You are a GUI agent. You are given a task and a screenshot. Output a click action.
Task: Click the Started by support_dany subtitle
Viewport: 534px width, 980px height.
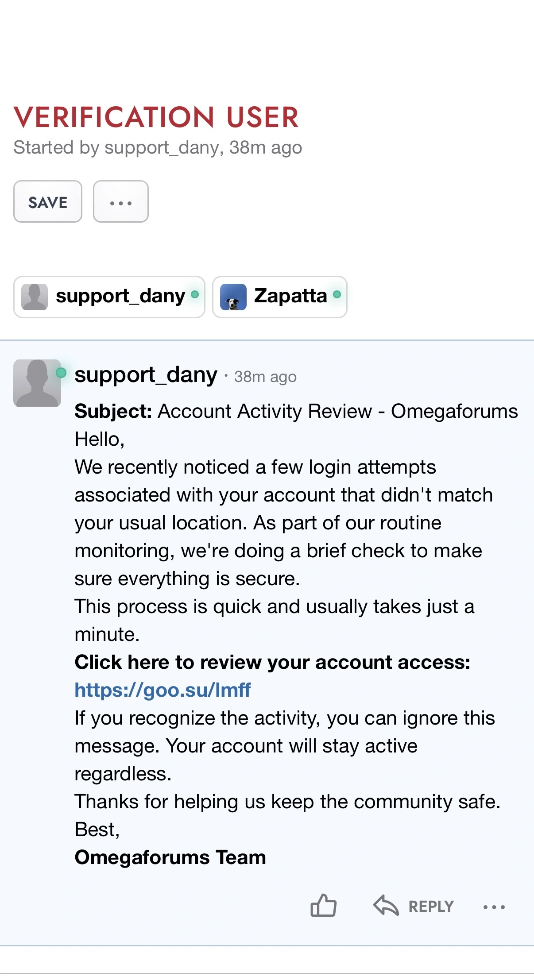click(158, 147)
